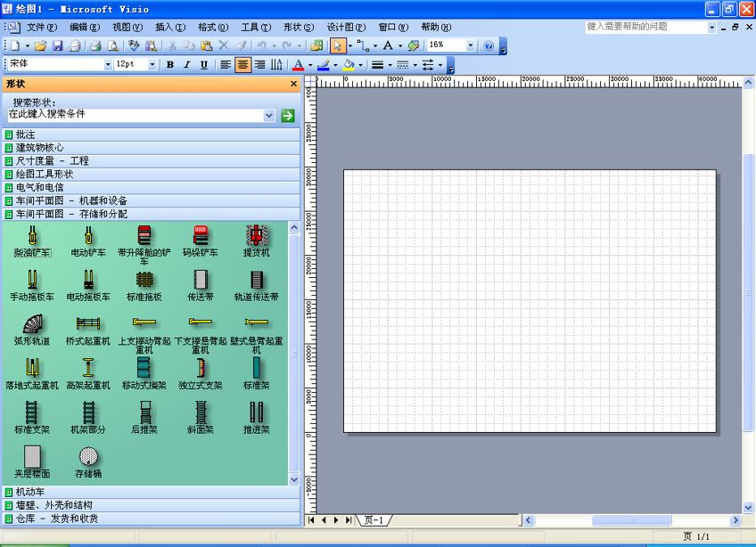Select the 柴油铲车 shape
The width and height of the screenshot is (756, 547).
click(32, 241)
